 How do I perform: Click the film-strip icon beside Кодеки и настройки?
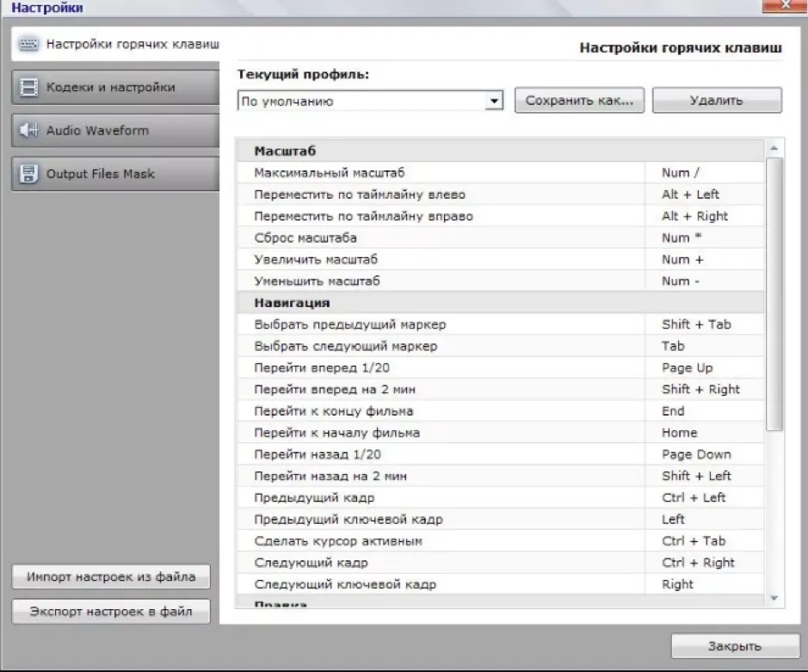28,87
